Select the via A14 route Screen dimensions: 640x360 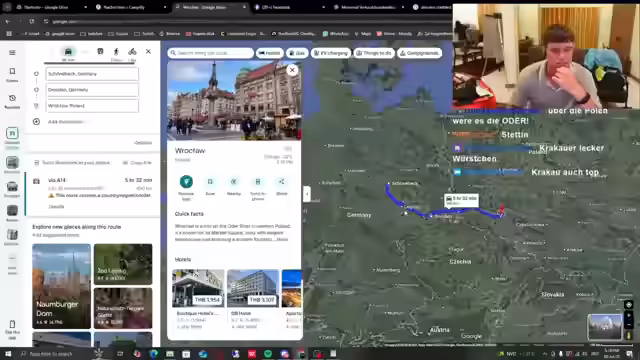[x=93, y=193]
